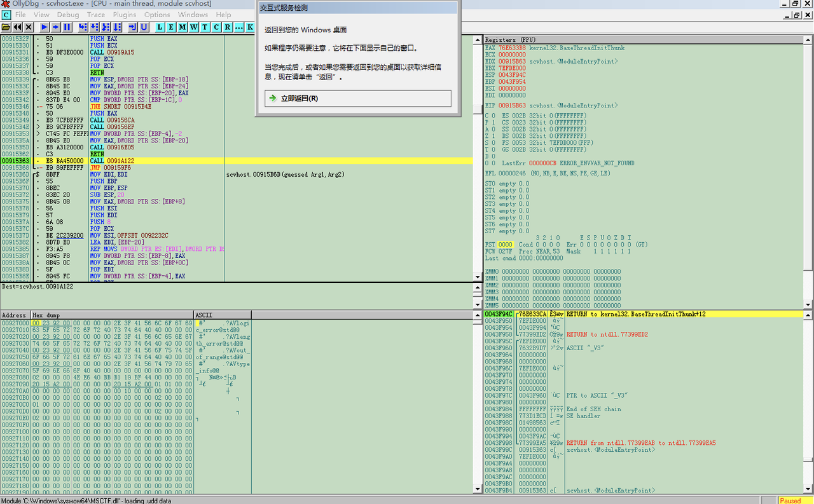Select the EIP register value 00915B63
This screenshot has width=814, height=504.
click(512, 106)
